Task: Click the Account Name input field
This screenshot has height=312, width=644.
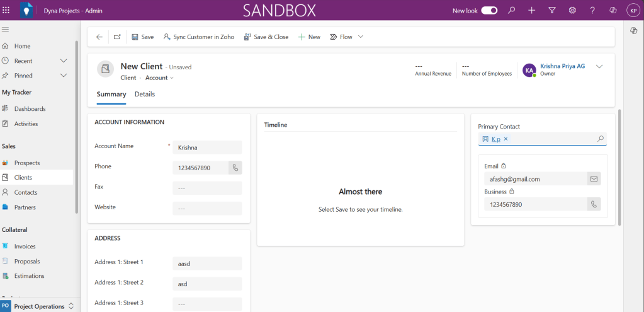Action: click(207, 147)
